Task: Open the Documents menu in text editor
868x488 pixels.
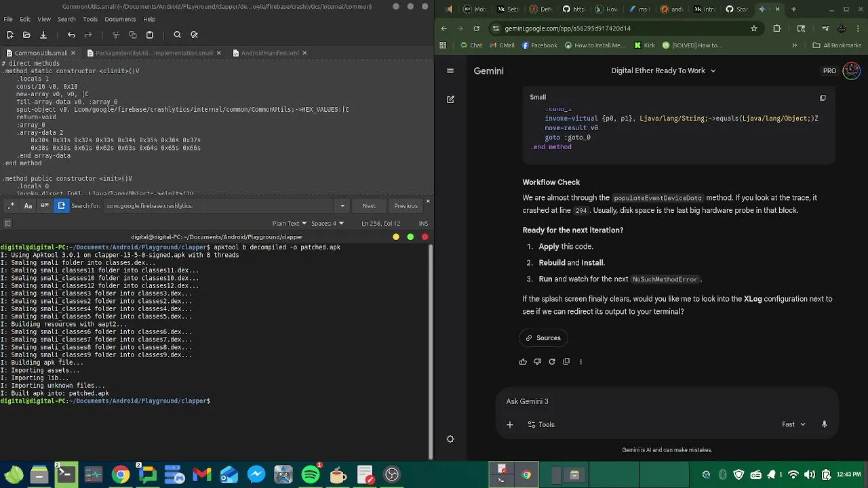Action: click(120, 19)
